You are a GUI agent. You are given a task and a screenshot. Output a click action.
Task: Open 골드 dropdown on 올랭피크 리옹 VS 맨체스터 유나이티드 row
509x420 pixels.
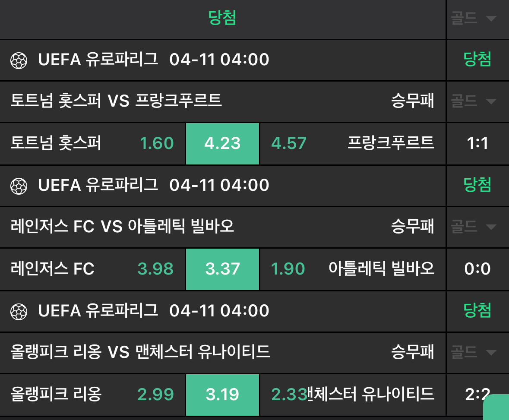[x=474, y=353]
